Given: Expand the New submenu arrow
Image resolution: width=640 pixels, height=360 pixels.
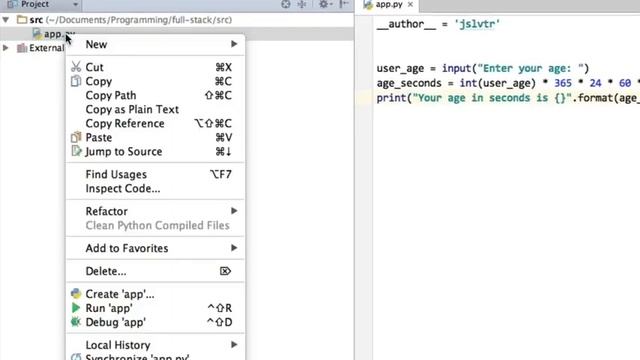Looking at the screenshot, I should (x=234, y=44).
